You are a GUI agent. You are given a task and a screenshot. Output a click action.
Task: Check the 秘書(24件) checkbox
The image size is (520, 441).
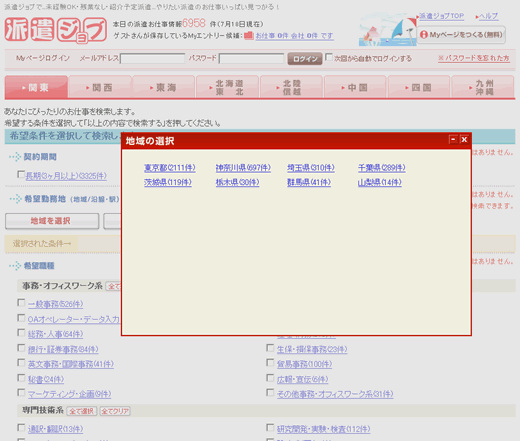point(21,378)
